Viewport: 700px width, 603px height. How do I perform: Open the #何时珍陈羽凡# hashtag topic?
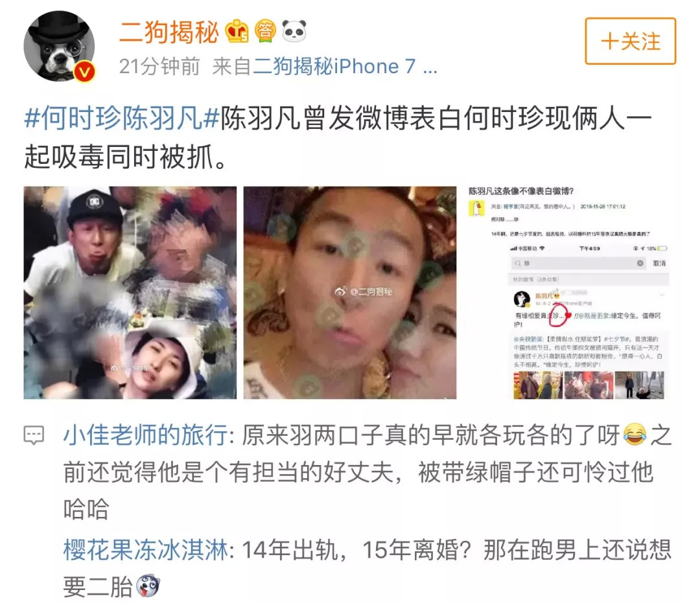point(122,119)
